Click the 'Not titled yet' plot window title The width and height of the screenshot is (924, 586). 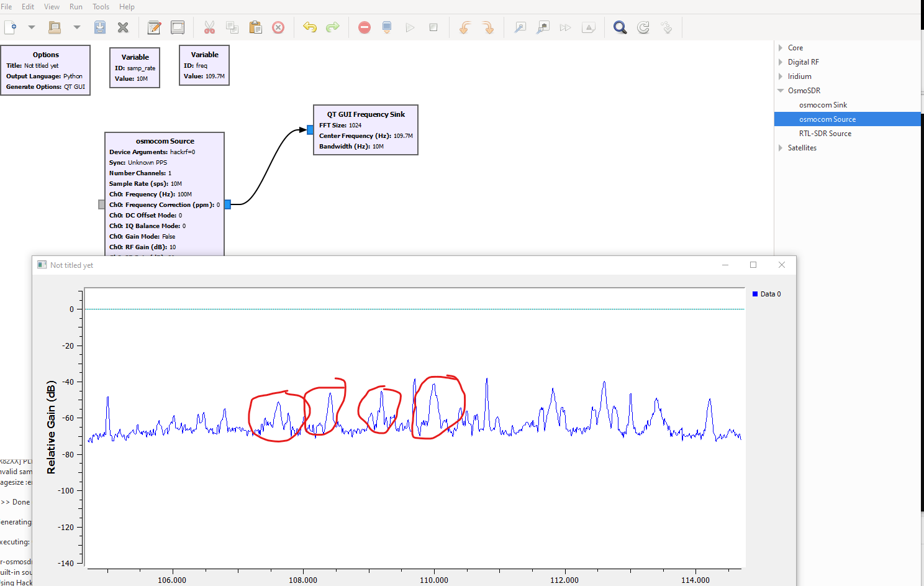[x=71, y=265]
